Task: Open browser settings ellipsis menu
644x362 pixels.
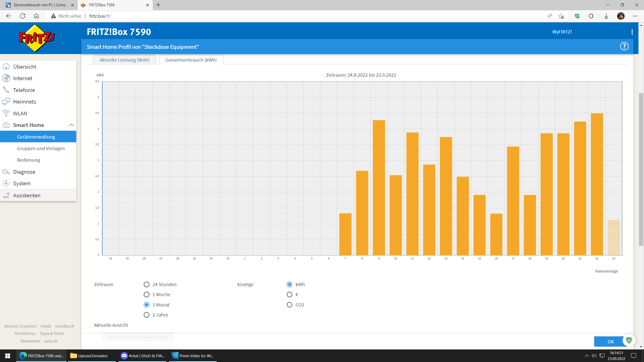Action: click(635, 16)
